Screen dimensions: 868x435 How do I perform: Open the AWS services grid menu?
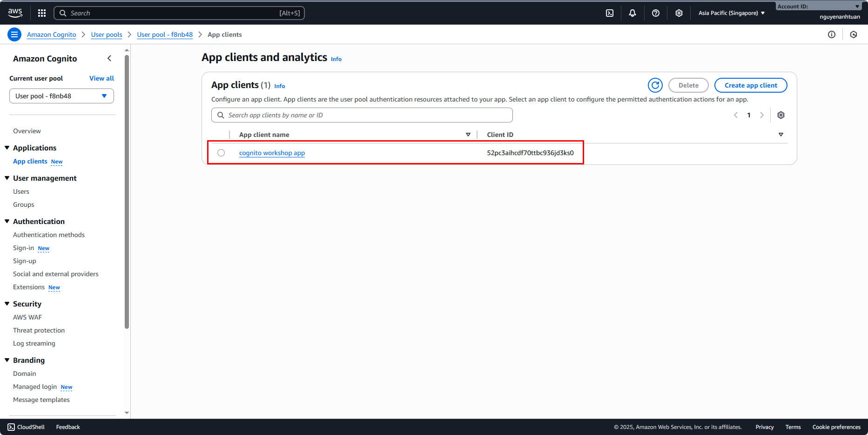(x=42, y=13)
